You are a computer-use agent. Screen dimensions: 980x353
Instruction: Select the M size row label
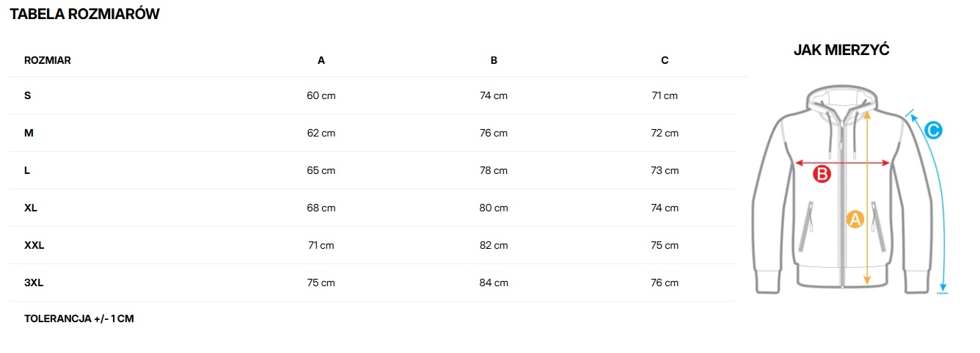(29, 133)
